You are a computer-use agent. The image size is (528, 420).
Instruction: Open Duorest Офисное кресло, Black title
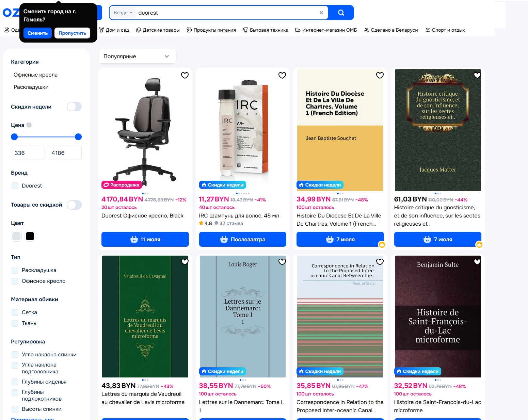[x=142, y=216]
